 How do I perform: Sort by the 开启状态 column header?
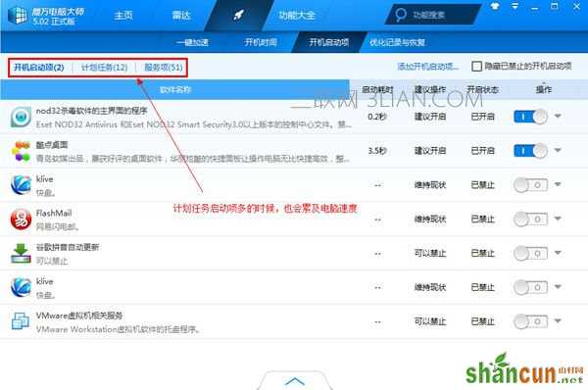(482, 89)
